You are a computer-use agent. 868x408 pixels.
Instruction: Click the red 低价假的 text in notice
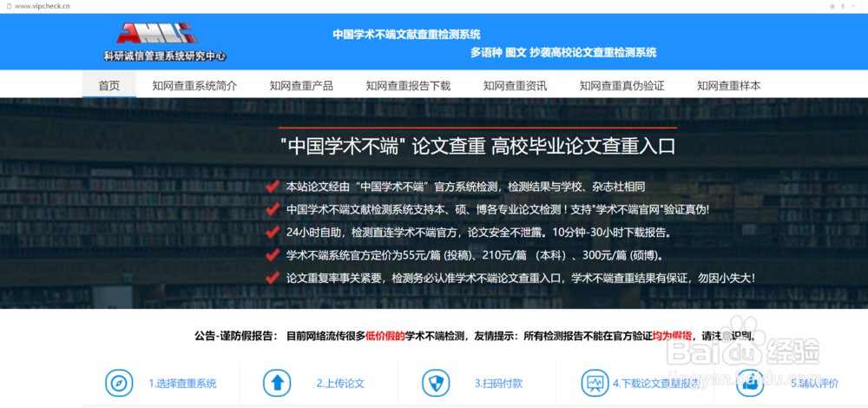tap(385, 335)
